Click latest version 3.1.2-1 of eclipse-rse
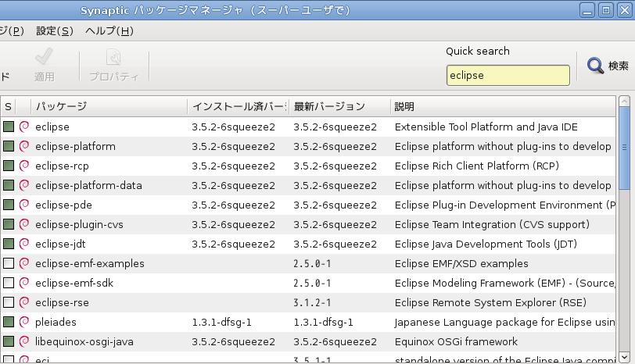Viewport: 635px width, 364px height. tap(312, 302)
